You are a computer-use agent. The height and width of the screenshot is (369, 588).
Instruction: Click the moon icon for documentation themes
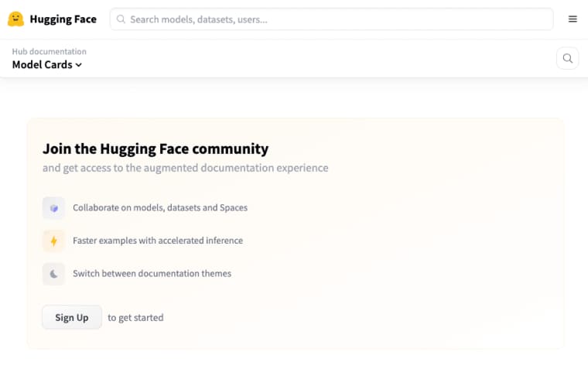pyautogui.click(x=53, y=274)
